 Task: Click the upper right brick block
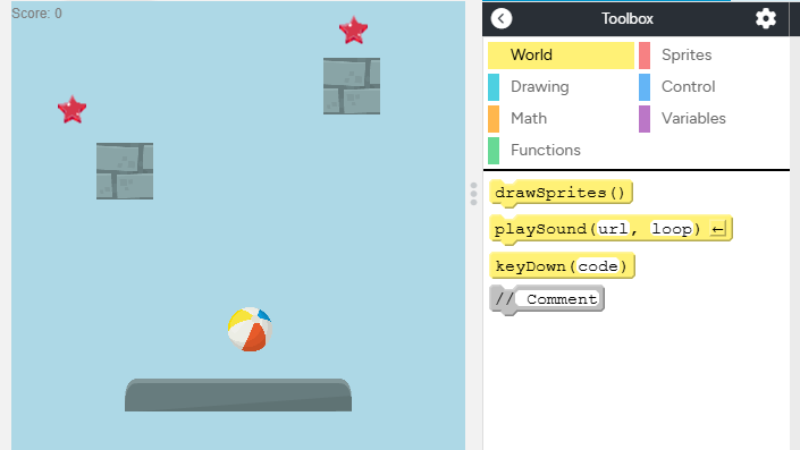pyautogui.click(x=351, y=86)
